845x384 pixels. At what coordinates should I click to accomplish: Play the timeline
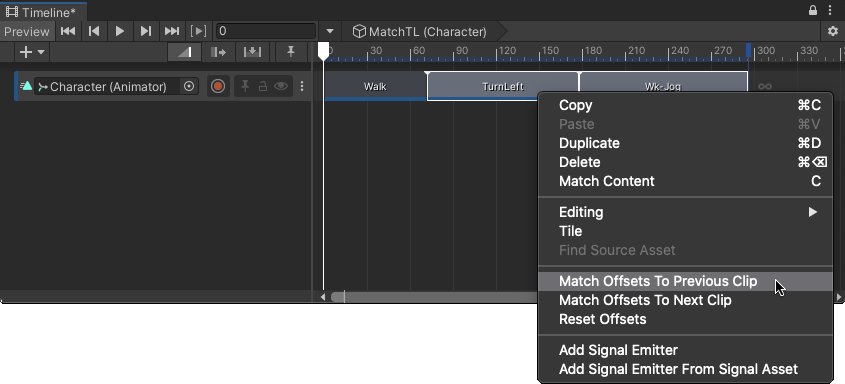point(120,31)
